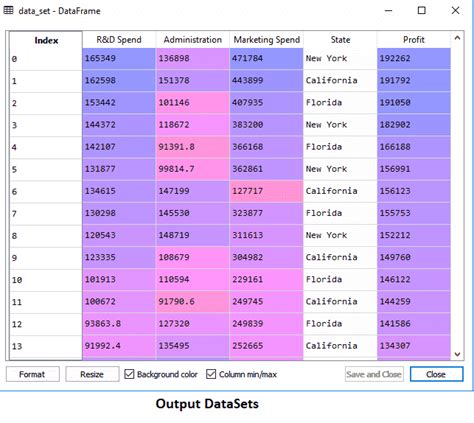The height and width of the screenshot is (423, 474).
Task: Select R&D Spend cell 153442
Action: [x=119, y=103]
